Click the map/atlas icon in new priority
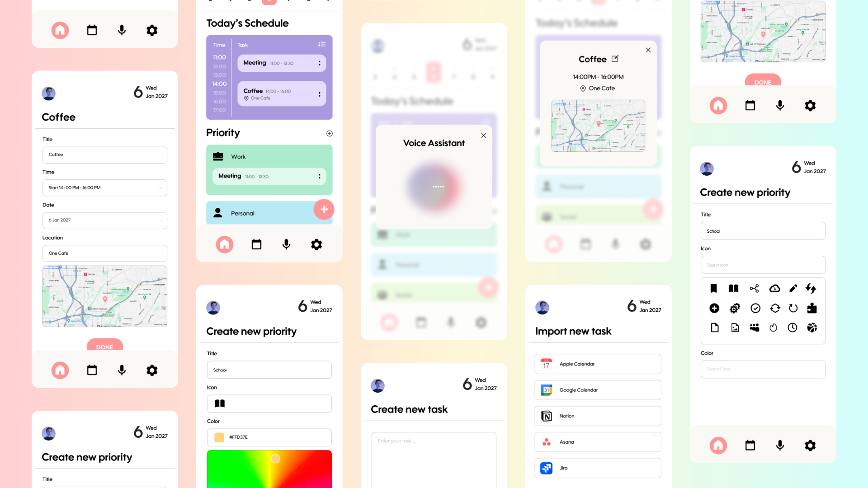 (734, 288)
